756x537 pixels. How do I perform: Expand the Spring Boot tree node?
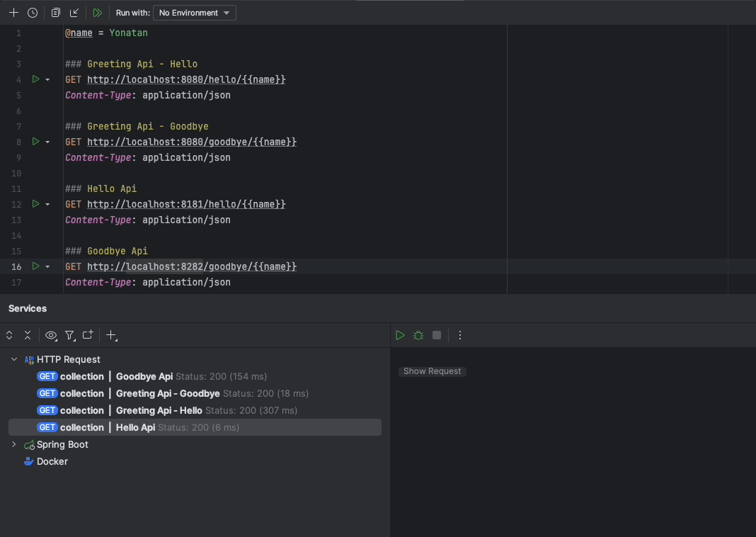(x=13, y=444)
